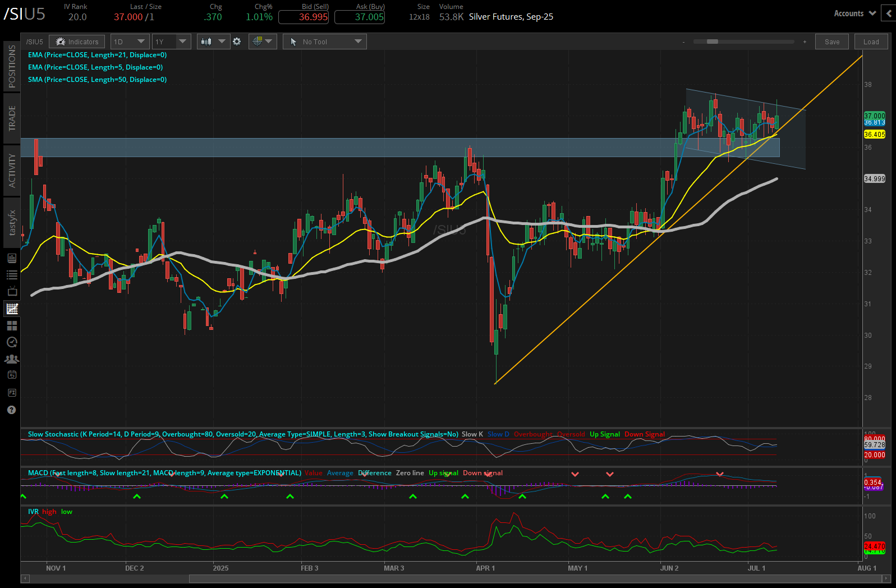Expand the 1D interval dropdown
Viewport: 896px width, 588px height.
click(x=129, y=42)
